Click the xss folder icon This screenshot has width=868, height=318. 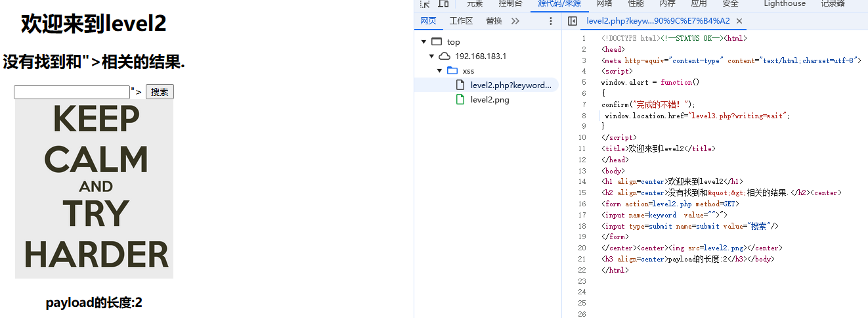click(x=452, y=71)
